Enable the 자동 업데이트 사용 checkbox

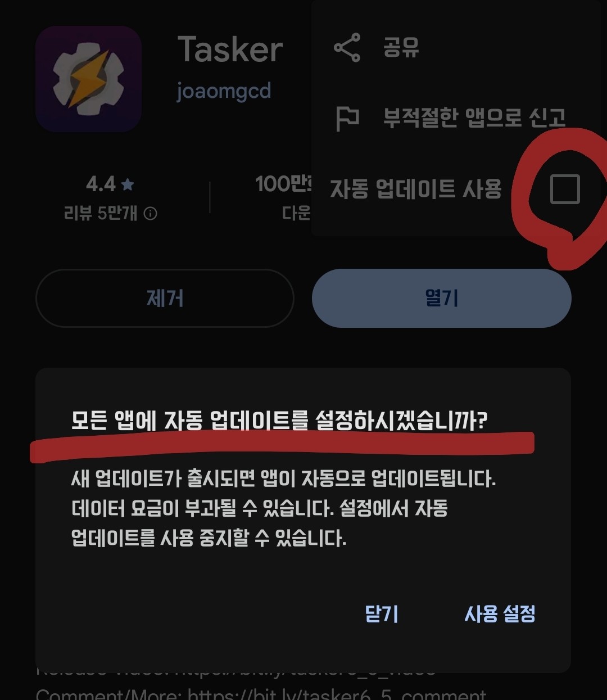pyautogui.click(x=565, y=189)
